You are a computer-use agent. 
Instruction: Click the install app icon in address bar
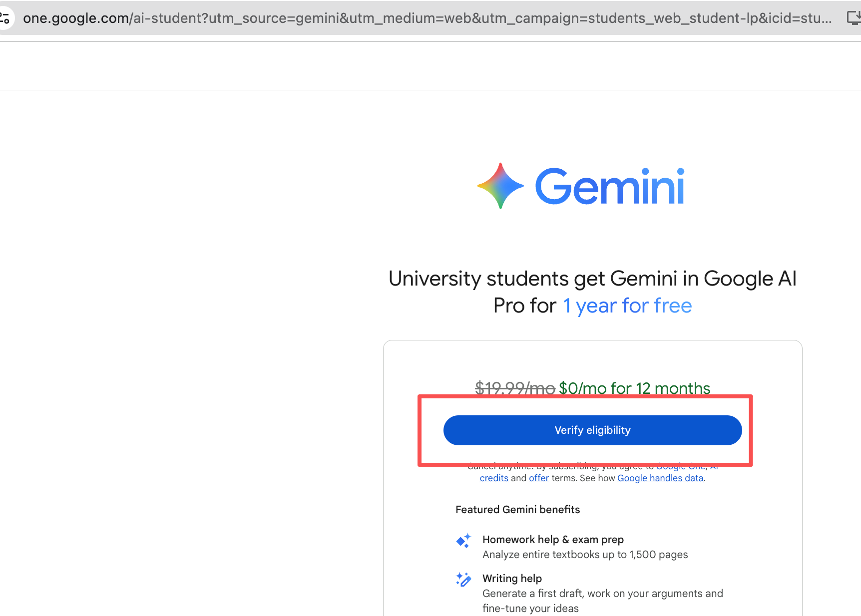[x=855, y=18]
